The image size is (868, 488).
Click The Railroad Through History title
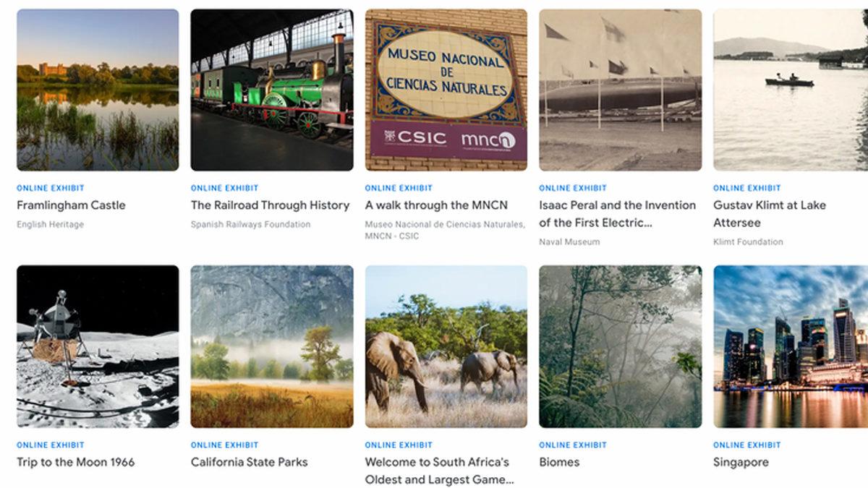point(271,205)
